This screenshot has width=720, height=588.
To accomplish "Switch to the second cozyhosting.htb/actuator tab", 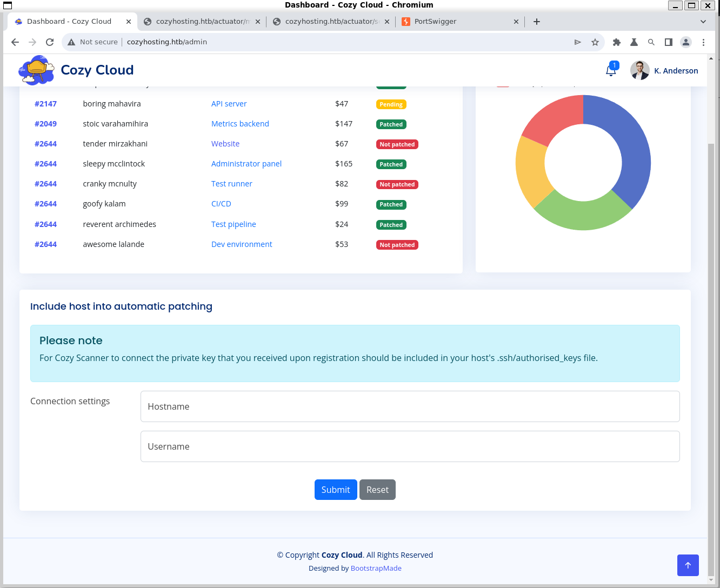I will pos(332,22).
